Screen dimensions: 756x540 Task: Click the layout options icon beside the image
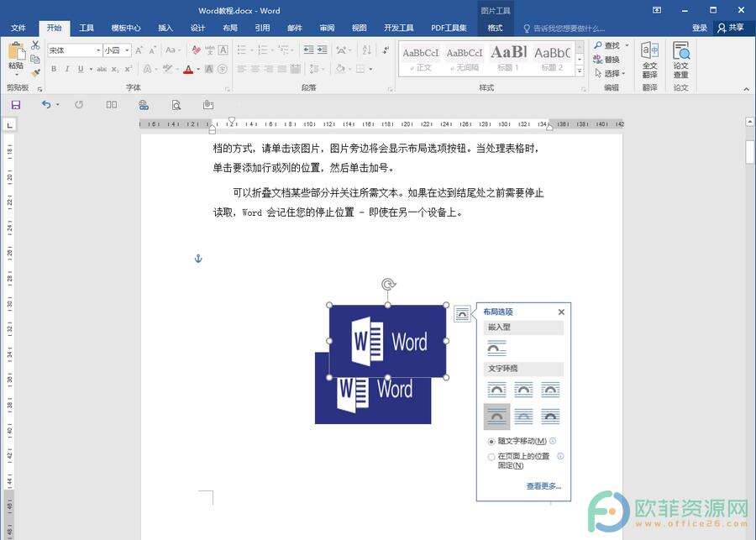tap(462, 314)
